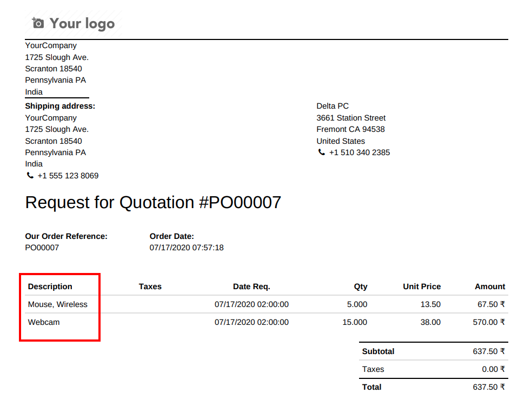
Task: Click the "Order Date:" label
Action: pos(172,236)
